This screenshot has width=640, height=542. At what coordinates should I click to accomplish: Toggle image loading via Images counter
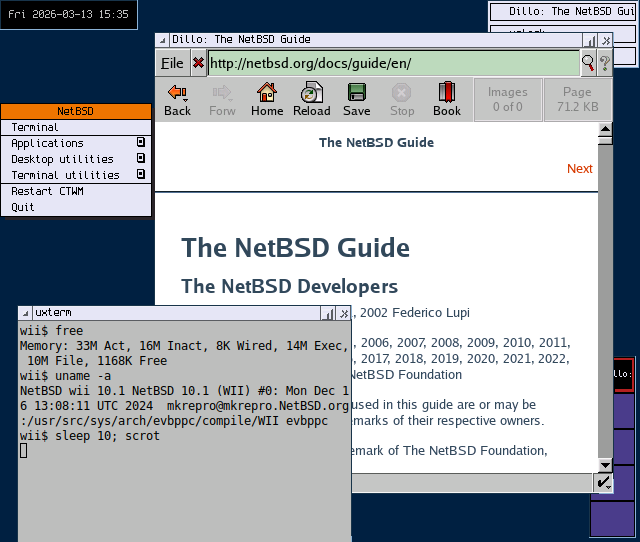(x=507, y=99)
